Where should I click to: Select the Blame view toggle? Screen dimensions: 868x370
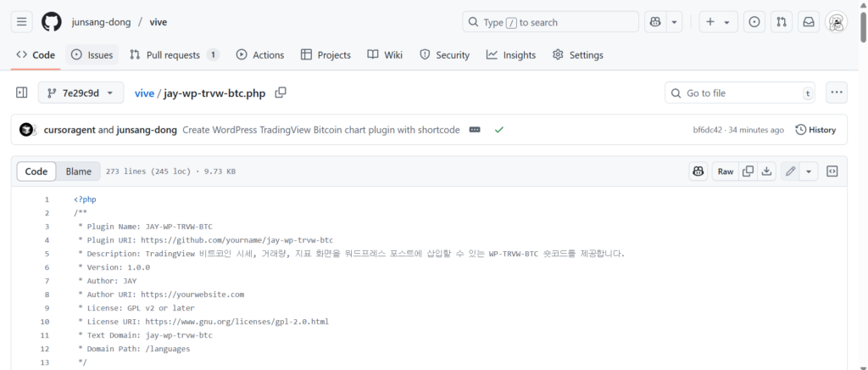tap(79, 171)
